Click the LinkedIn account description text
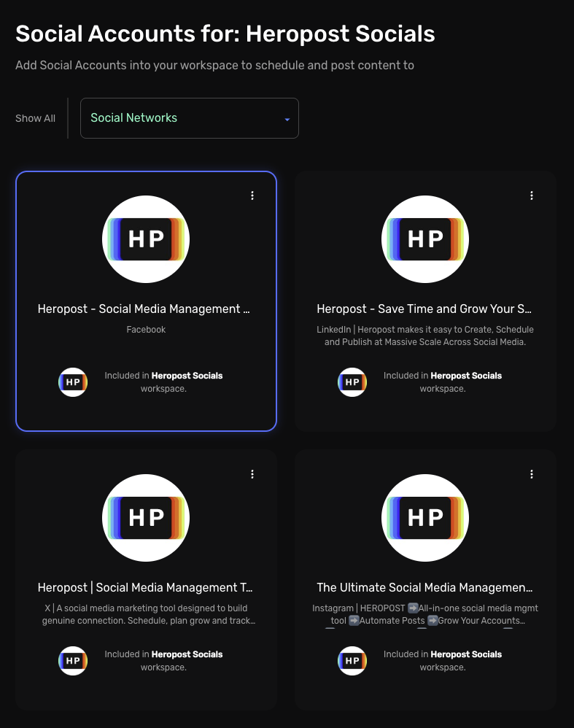The width and height of the screenshot is (574, 728). (x=425, y=336)
